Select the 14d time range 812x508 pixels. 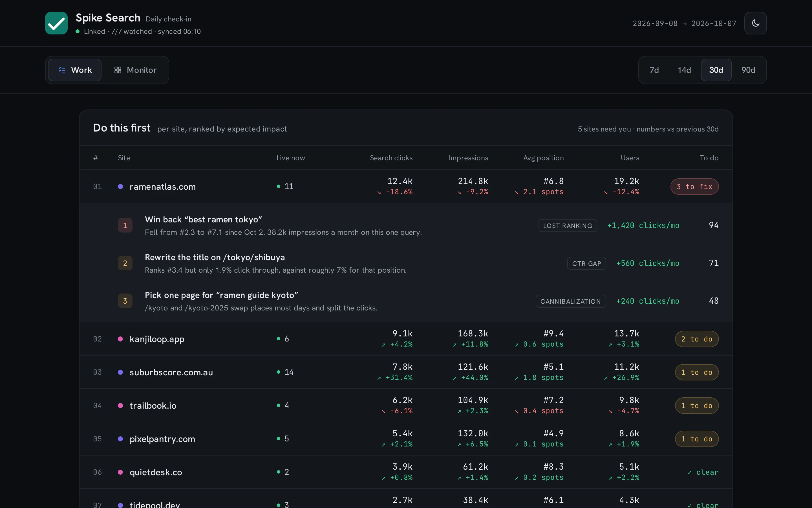pyautogui.click(x=684, y=70)
